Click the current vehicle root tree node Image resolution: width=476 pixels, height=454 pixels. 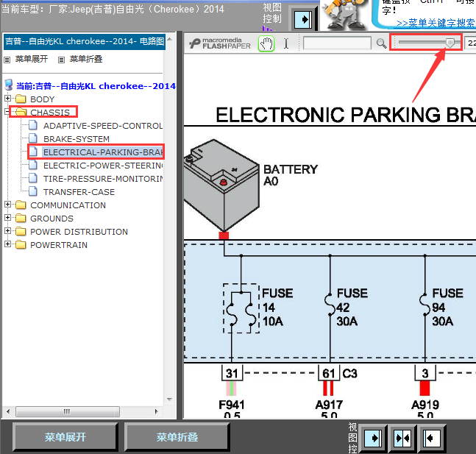click(x=96, y=86)
